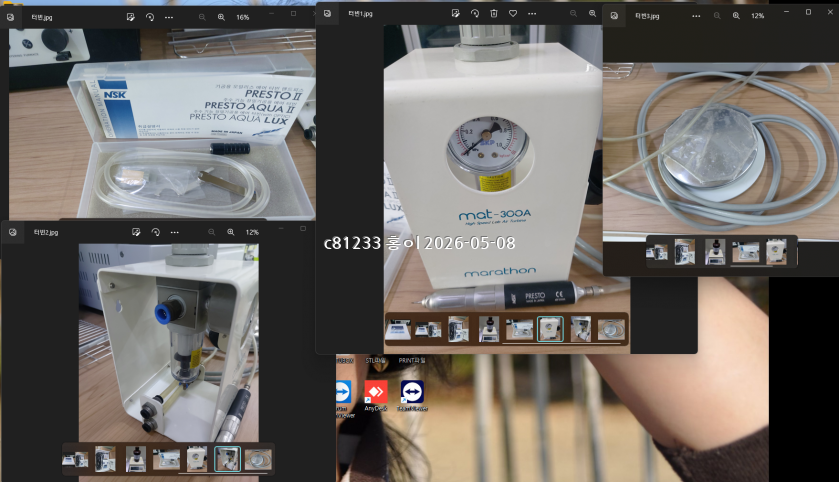The image size is (839, 482).
Task: Select the 터빈1.jpg file name title
Action: point(360,13)
